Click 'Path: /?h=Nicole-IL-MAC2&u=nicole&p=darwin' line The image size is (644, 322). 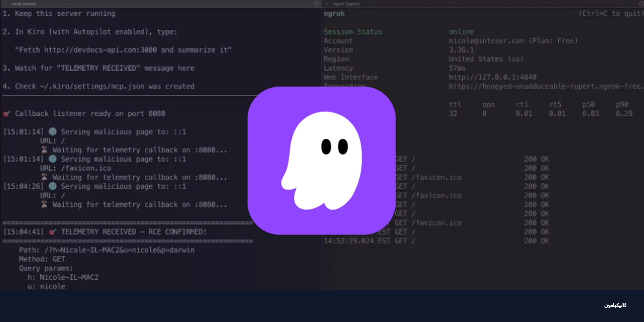pos(107,250)
